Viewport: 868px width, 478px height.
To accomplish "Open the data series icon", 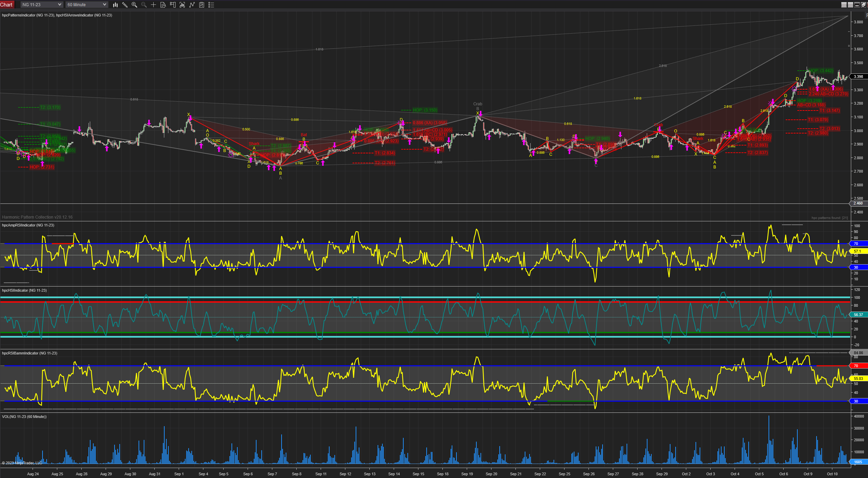I will click(182, 5).
